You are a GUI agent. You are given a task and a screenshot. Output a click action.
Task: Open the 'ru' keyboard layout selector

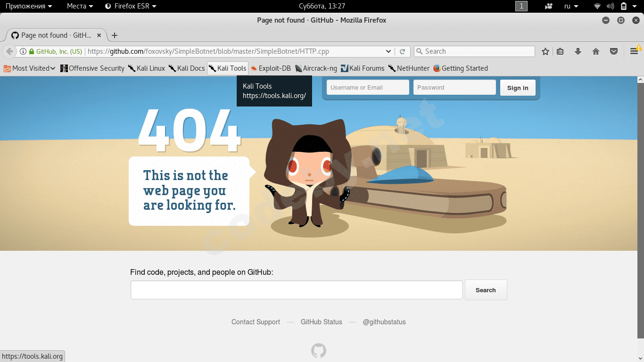pyautogui.click(x=572, y=6)
